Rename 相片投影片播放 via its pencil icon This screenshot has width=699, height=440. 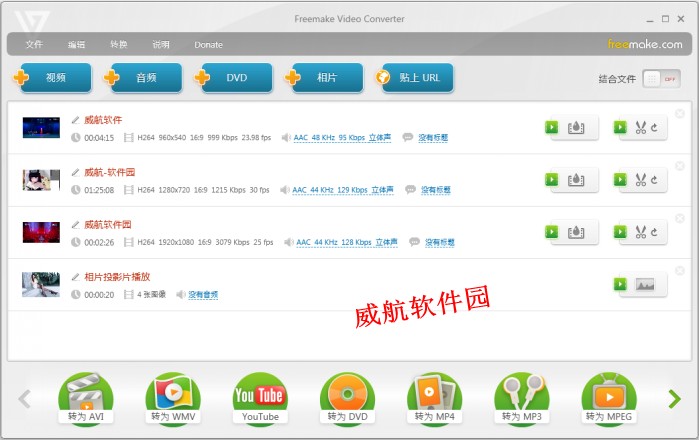(x=75, y=277)
